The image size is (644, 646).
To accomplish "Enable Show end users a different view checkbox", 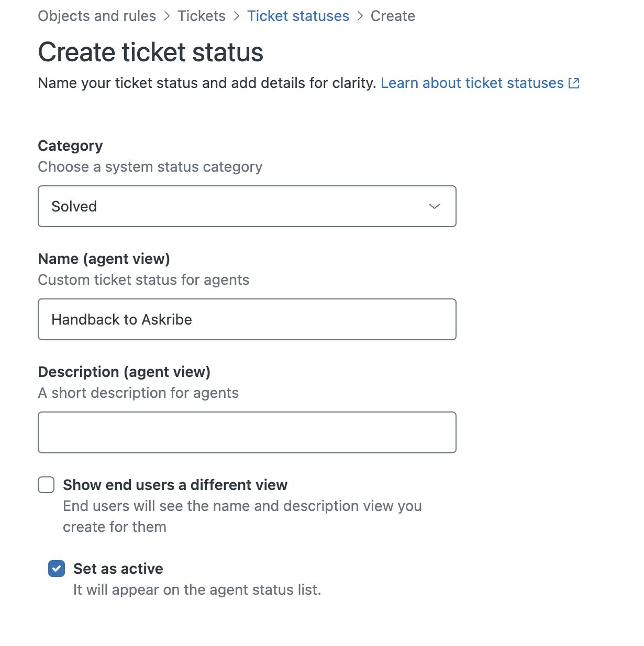I will point(46,485).
